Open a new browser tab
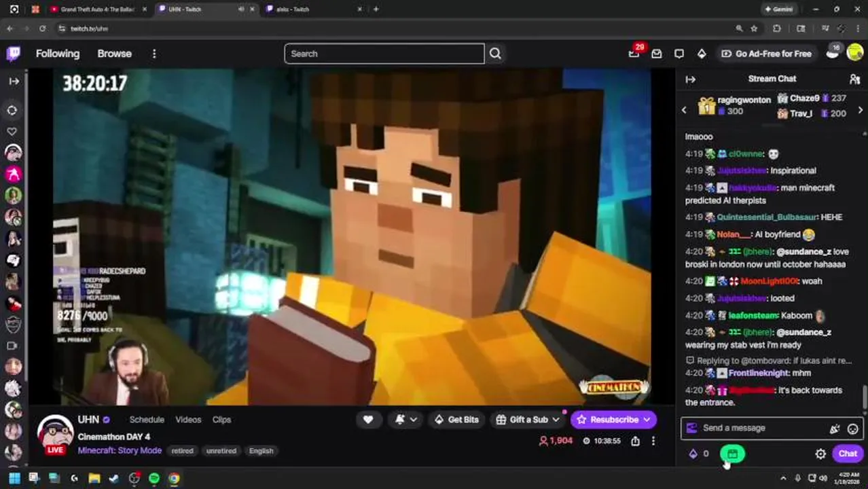 [x=376, y=10]
